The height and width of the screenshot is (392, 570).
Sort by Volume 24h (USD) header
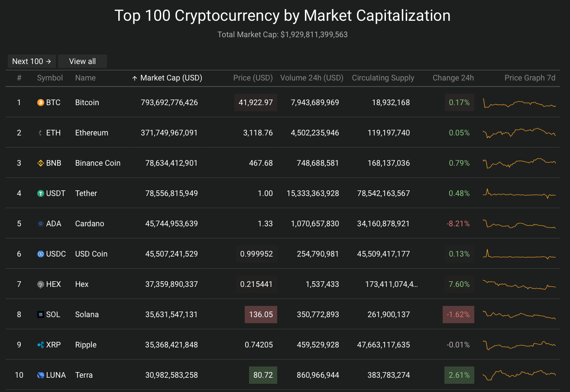point(312,78)
